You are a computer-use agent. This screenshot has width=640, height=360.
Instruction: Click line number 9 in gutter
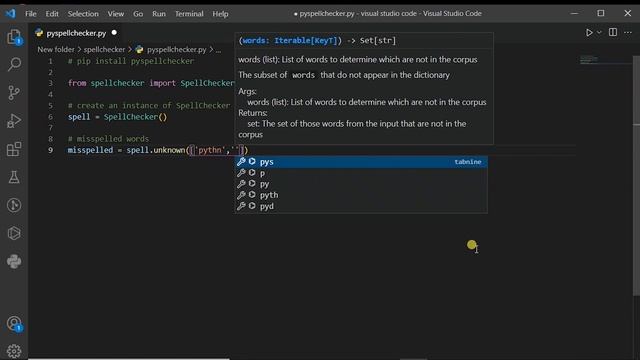pyautogui.click(x=51, y=150)
